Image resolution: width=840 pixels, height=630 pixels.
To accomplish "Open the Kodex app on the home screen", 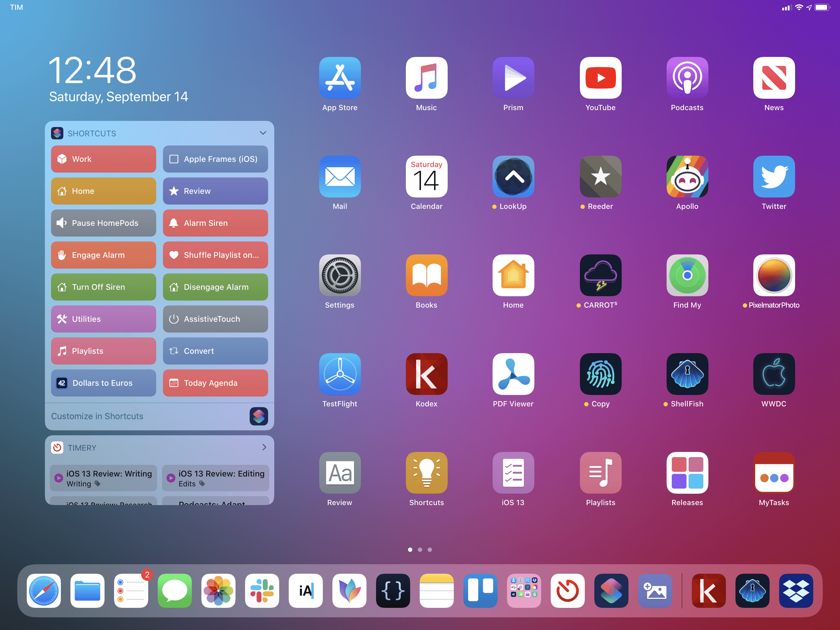I will tap(426, 374).
